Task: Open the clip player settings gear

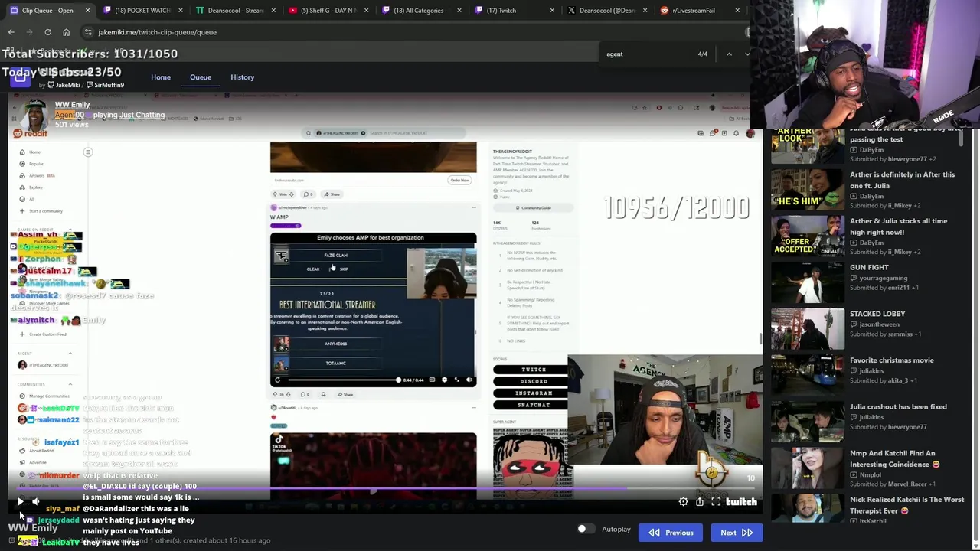Action: tap(683, 502)
